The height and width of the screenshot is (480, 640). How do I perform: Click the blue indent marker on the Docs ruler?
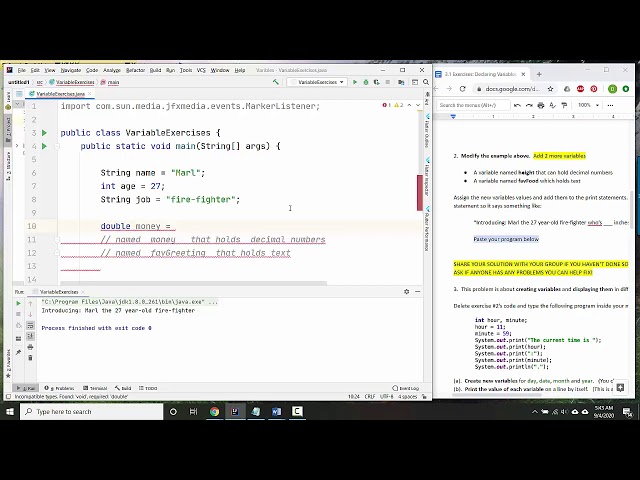[453, 116]
